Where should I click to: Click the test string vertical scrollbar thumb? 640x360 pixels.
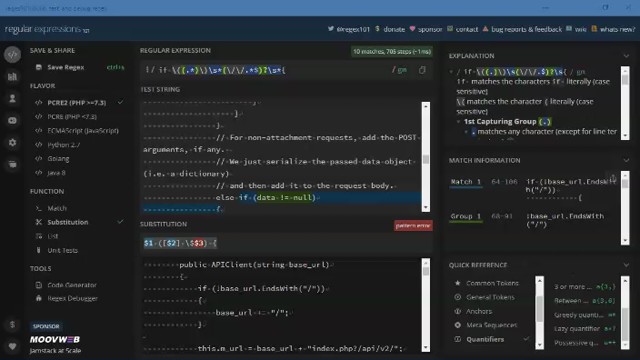click(x=426, y=159)
